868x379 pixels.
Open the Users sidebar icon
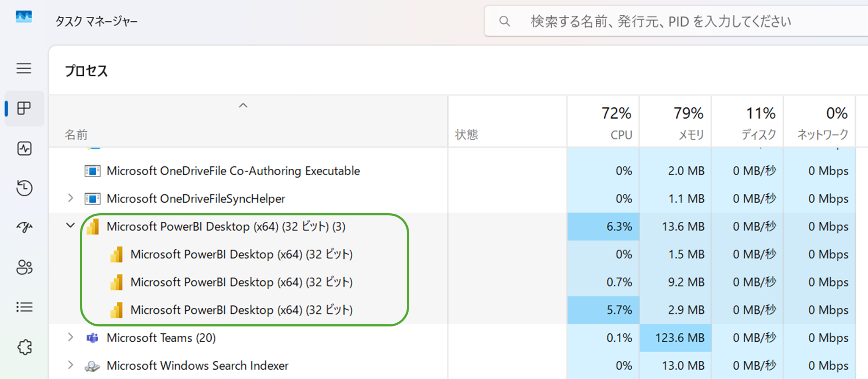coord(24,267)
